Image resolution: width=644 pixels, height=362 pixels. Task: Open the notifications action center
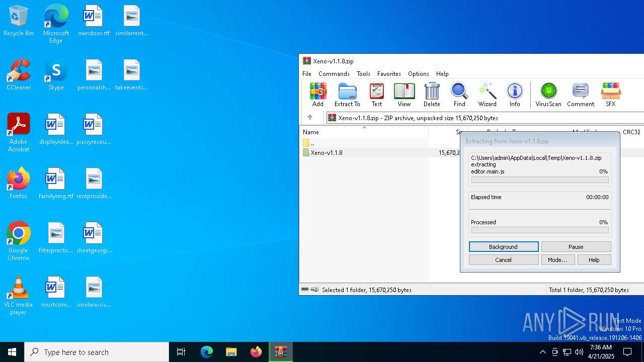(x=627, y=352)
